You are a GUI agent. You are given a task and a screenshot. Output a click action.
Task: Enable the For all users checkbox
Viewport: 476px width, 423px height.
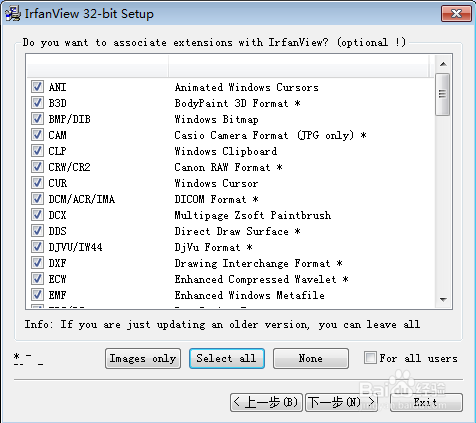[x=370, y=358]
